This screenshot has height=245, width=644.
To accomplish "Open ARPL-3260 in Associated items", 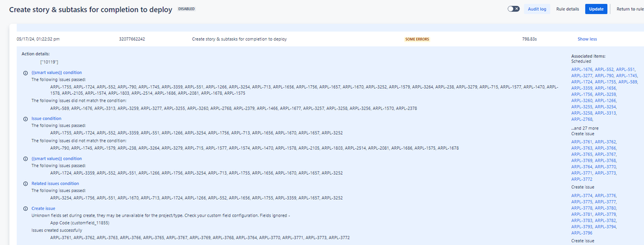I will tap(582, 101).
